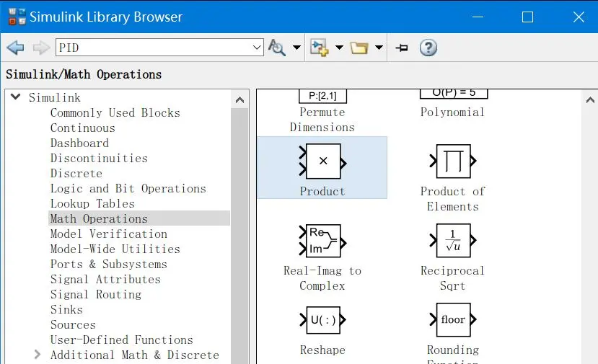The height and width of the screenshot is (364, 598).
Task: Select Ports & Subsystems library
Action: [x=109, y=264]
